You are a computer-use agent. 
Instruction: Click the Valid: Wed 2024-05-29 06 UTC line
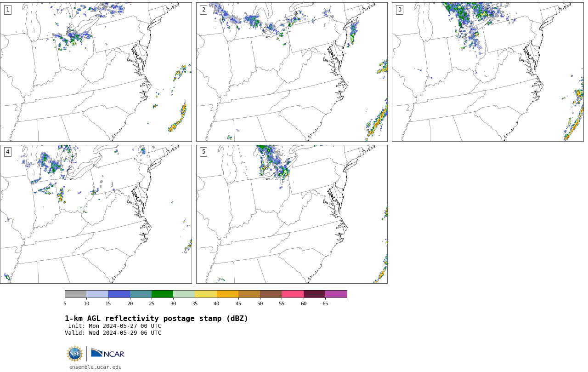[113, 333]
